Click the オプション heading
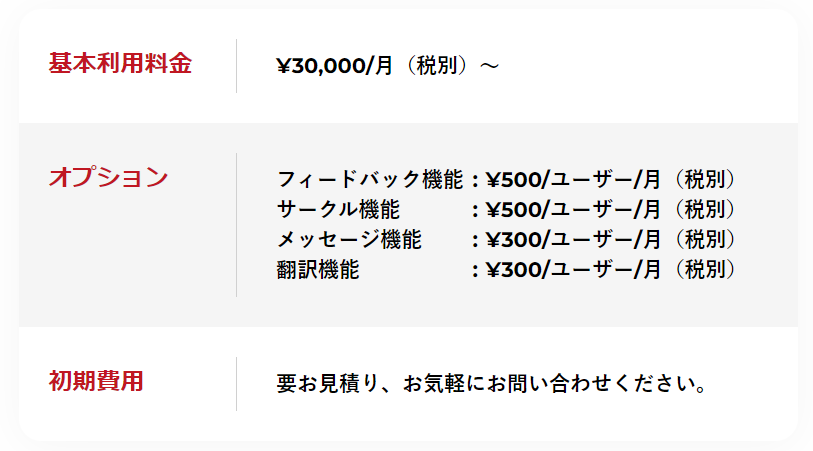The image size is (813, 451). [108, 178]
